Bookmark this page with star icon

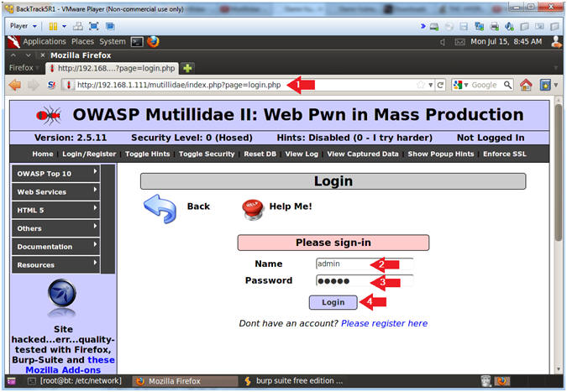(x=421, y=85)
